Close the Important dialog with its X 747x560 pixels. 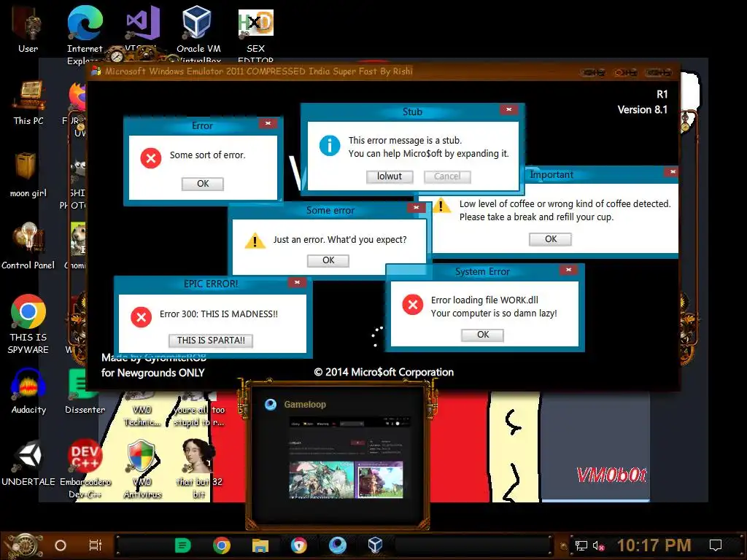click(672, 172)
